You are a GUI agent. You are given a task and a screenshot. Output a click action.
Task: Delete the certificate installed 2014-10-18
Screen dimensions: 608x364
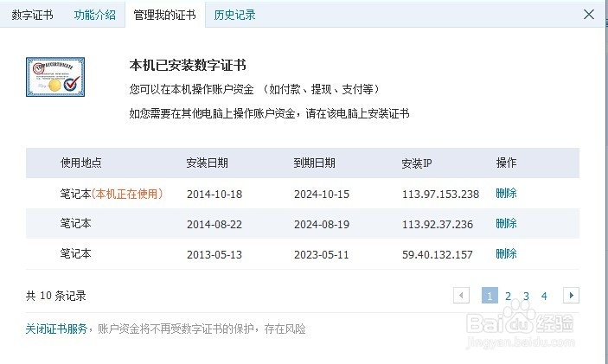pos(506,193)
